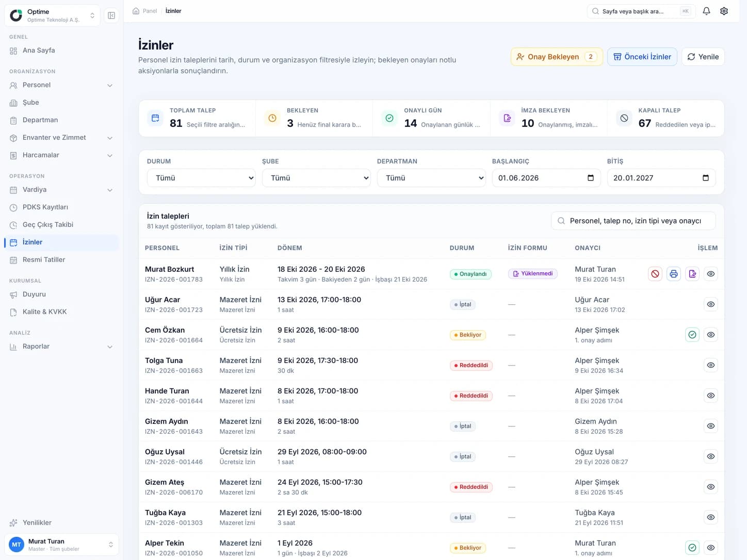Click the Kapalı Talep blocked icon
Screen dimensions: 747x560
[x=624, y=118]
